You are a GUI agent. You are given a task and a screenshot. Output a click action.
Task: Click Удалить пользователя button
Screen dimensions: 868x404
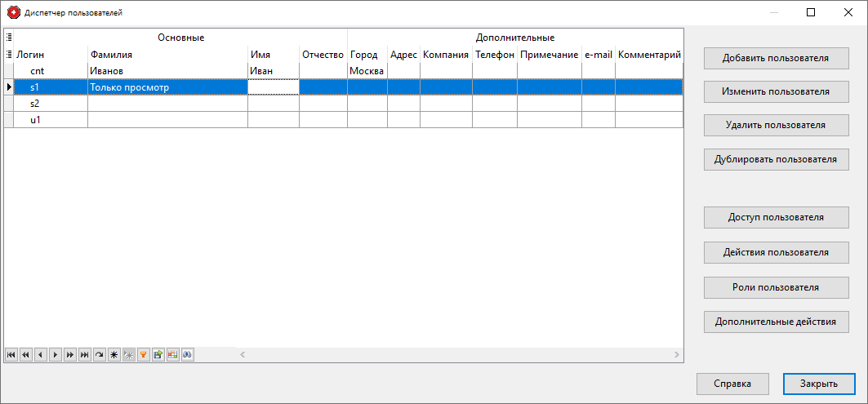pyautogui.click(x=776, y=125)
